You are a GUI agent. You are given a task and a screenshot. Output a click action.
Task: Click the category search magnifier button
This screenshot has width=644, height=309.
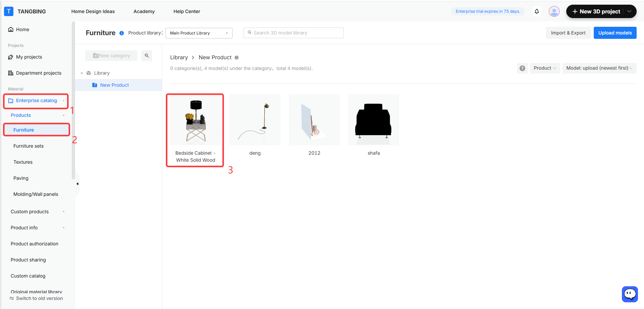point(147,56)
